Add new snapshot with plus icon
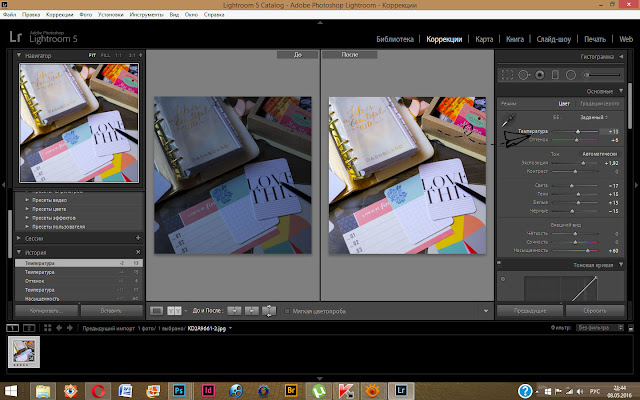 pyautogui.click(x=138, y=238)
